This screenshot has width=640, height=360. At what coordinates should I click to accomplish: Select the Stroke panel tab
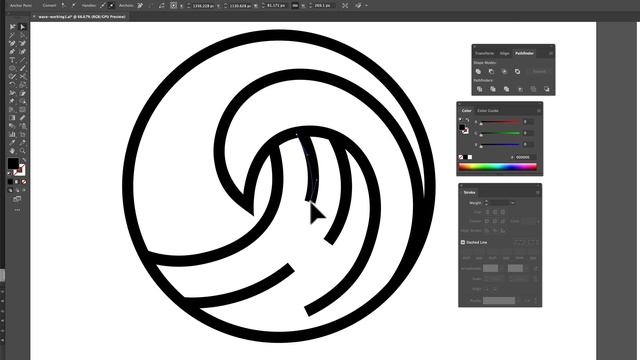[x=469, y=192]
